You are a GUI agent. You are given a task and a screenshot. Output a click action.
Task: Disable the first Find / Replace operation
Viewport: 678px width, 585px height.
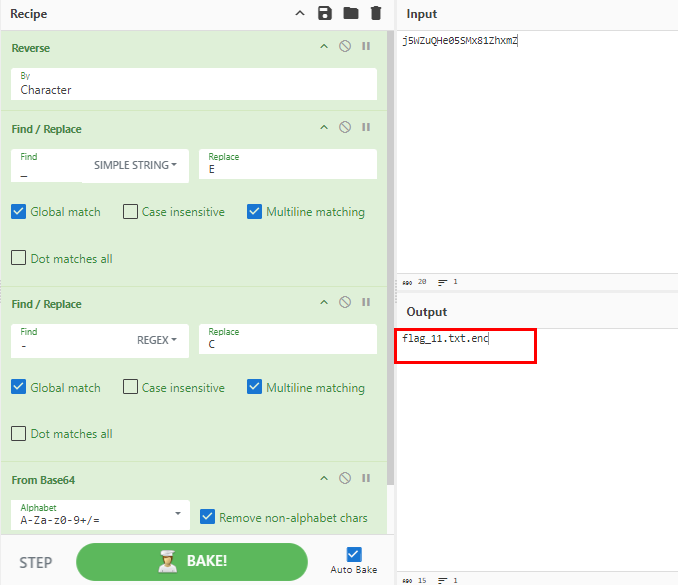tap(345, 127)
